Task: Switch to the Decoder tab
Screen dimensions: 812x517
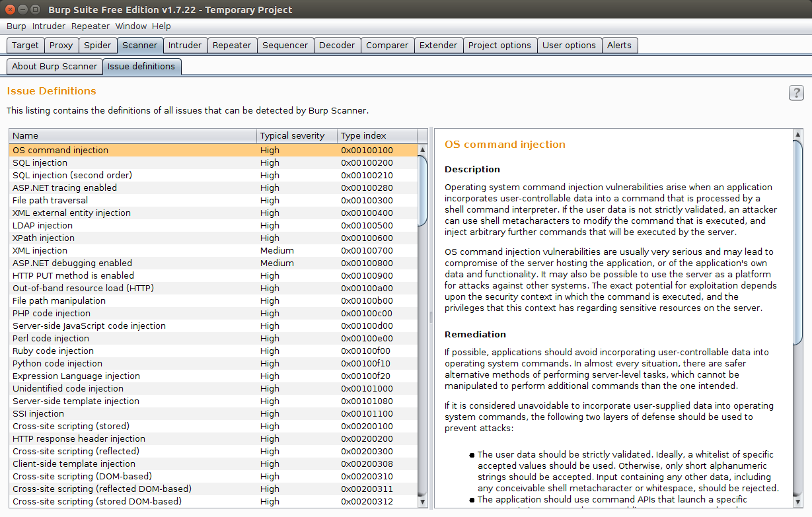Action: click(x=337, y=45)
